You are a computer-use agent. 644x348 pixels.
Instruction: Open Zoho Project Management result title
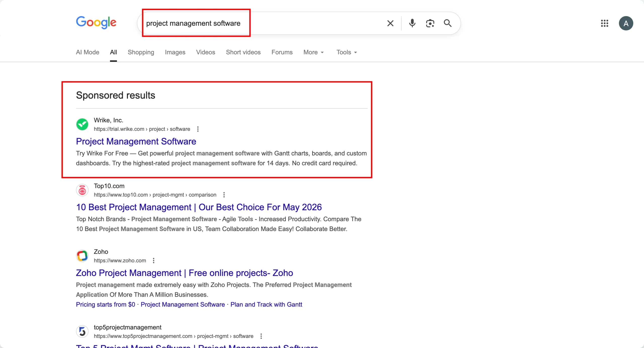point(184,273)
